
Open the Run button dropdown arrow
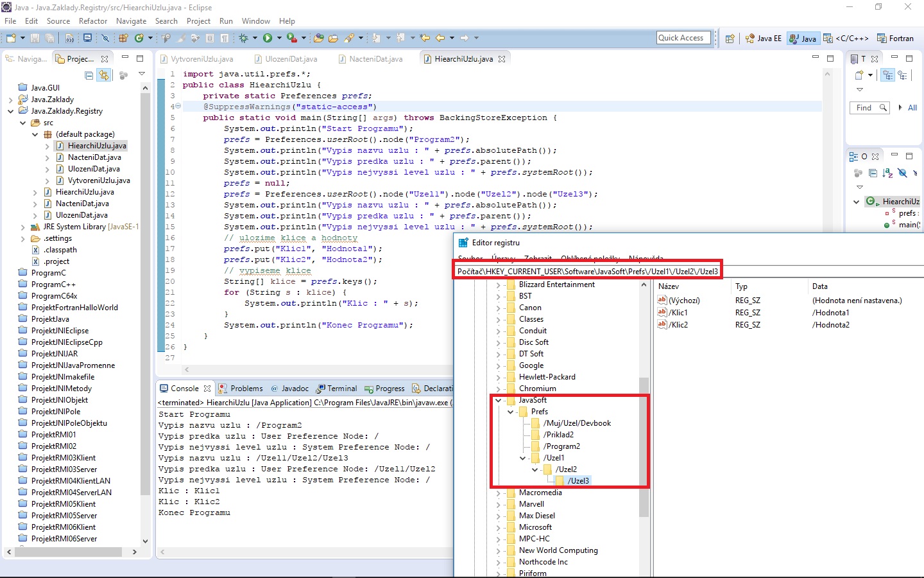click(278, 39)
